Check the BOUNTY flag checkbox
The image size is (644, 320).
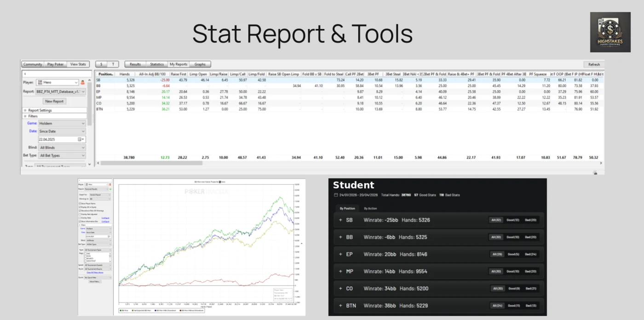(x=86, y=259)
